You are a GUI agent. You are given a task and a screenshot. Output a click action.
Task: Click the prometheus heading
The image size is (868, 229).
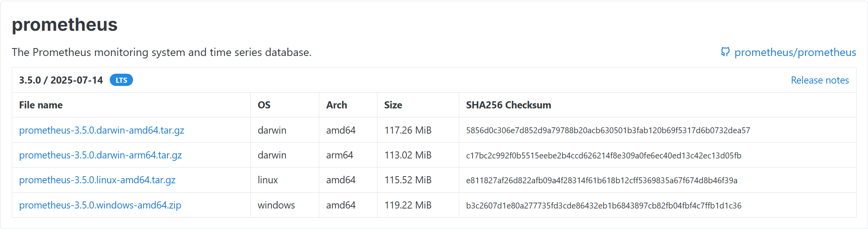pos(65,25)
